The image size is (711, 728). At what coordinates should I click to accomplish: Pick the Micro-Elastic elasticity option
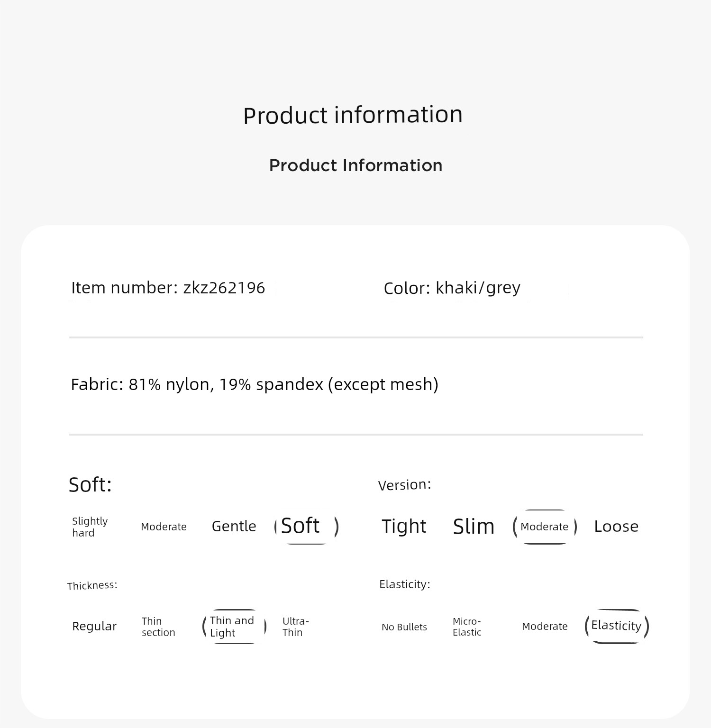467,627
